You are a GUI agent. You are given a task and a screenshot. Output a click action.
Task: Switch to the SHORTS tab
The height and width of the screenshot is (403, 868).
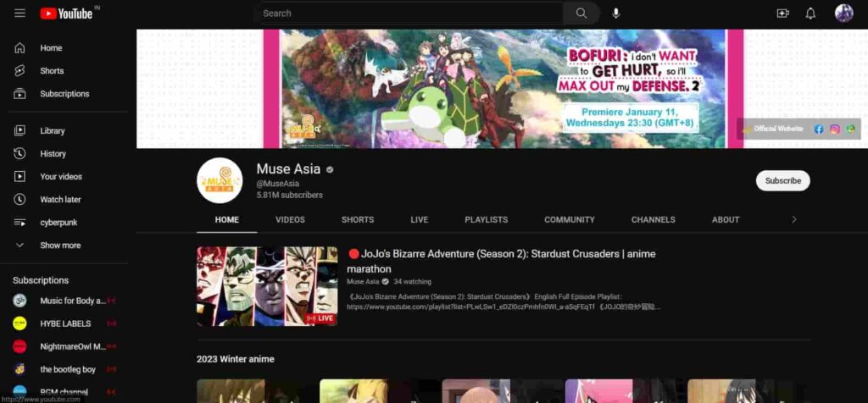pos(358,219)
